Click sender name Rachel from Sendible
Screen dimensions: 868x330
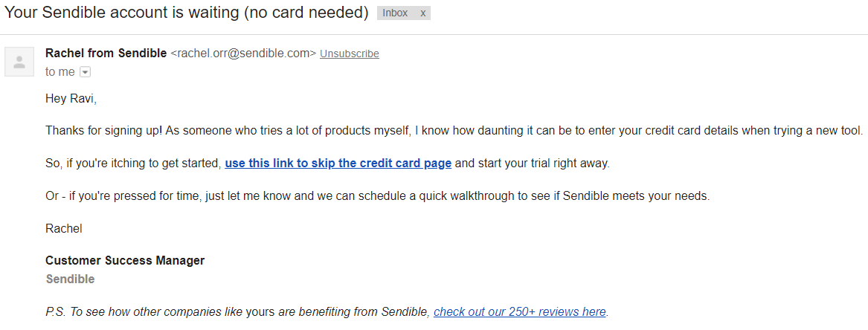[x=106, y=53]
